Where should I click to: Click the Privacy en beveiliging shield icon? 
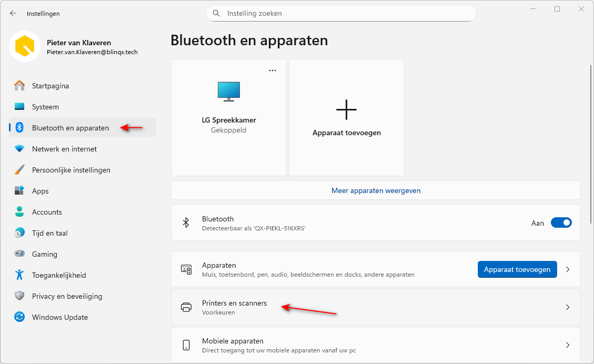click(x=19, y=296)
